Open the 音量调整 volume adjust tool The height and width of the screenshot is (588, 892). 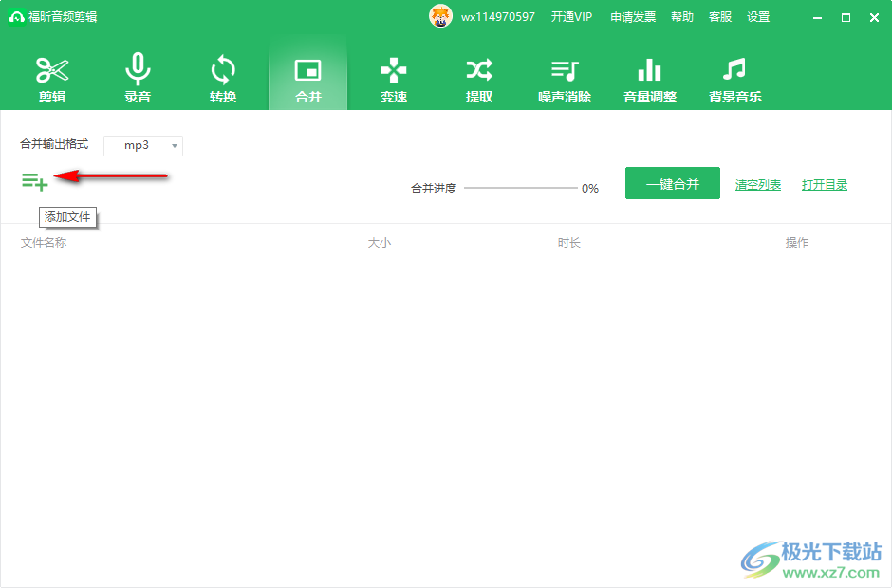[x=650, y=79]
